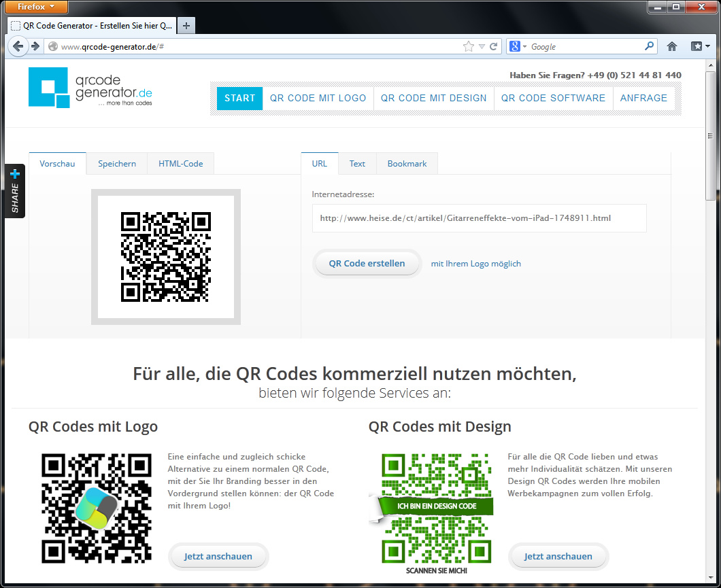Screen dimensions: 721x588
Task: Click the search magnifier icon
Action: (x=649, y=46)
